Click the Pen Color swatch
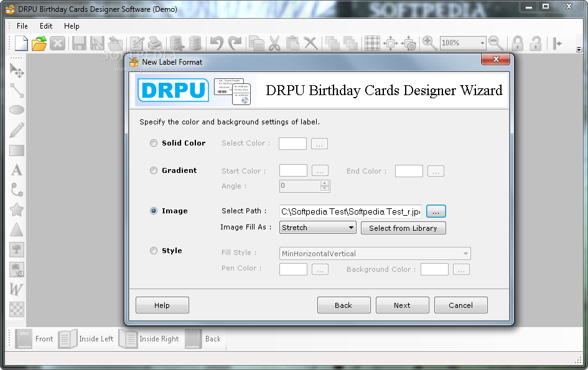Viewport: 588px width, 370px height. pos(293,269)
